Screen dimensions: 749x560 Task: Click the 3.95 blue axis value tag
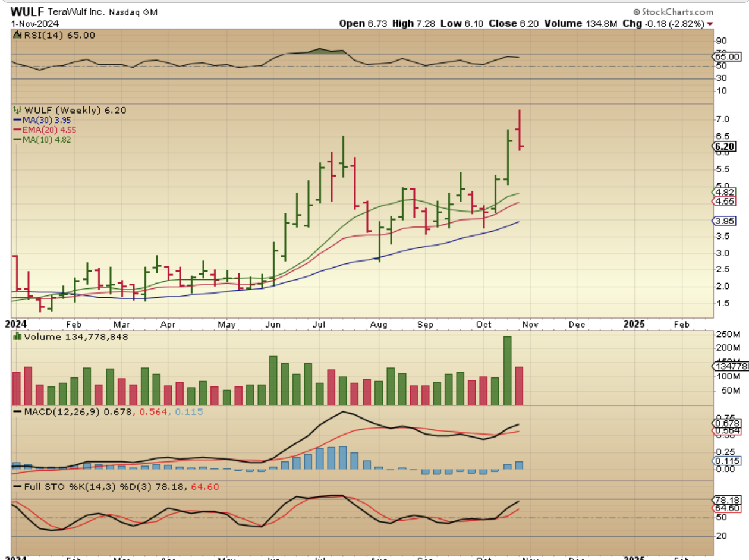[725, 221]
